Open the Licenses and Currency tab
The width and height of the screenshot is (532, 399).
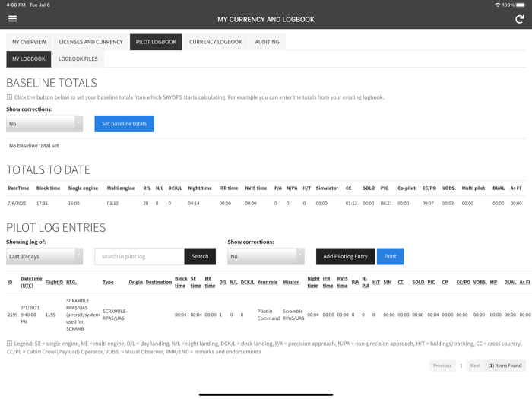click(x=90, y=42)
